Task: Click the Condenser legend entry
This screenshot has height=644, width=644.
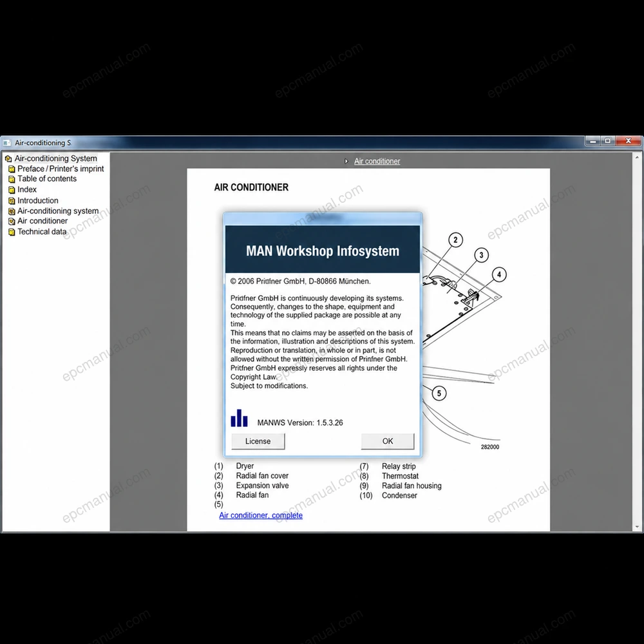Action: point(399,495)
